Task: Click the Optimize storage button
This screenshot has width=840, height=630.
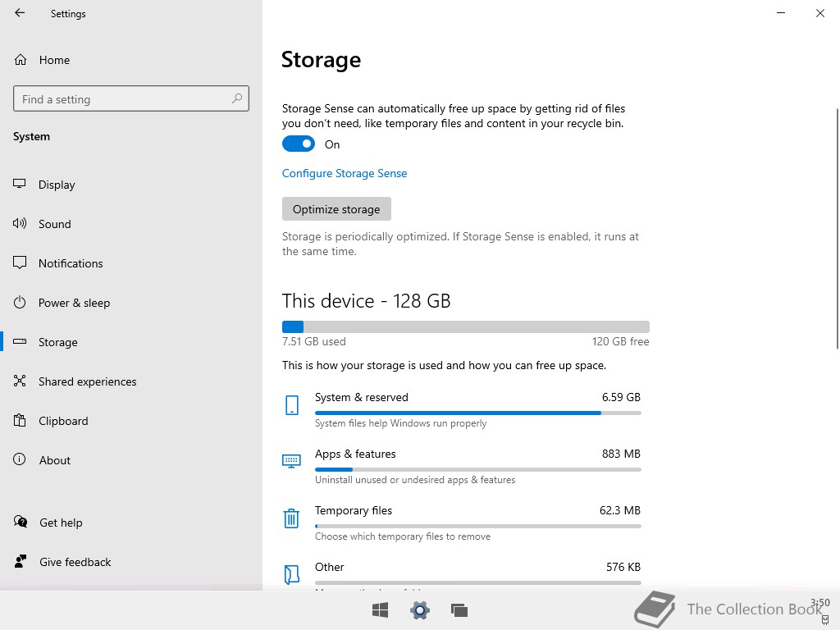Action: click(336, 209)
